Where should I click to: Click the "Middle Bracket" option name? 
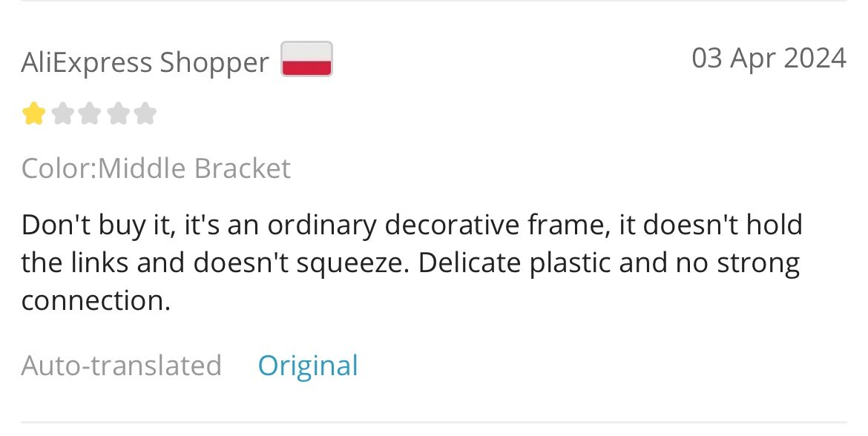tap(194, 168)
